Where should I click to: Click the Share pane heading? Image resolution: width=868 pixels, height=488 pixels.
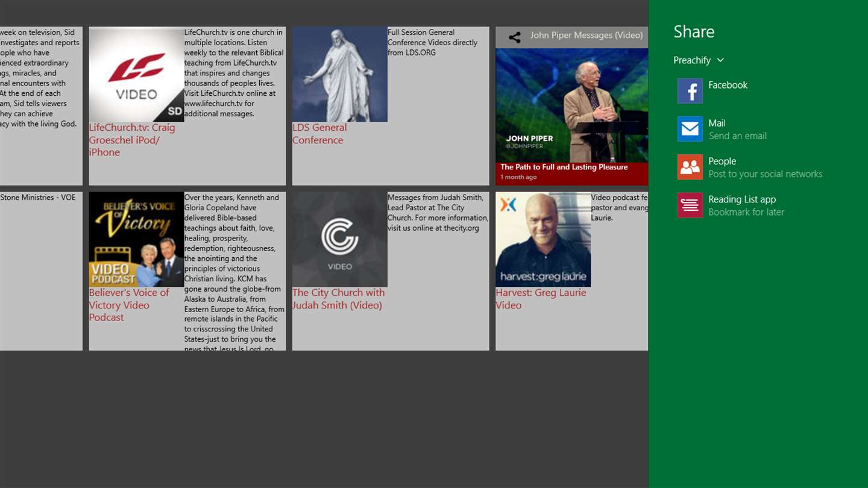[x=694, y=32]
